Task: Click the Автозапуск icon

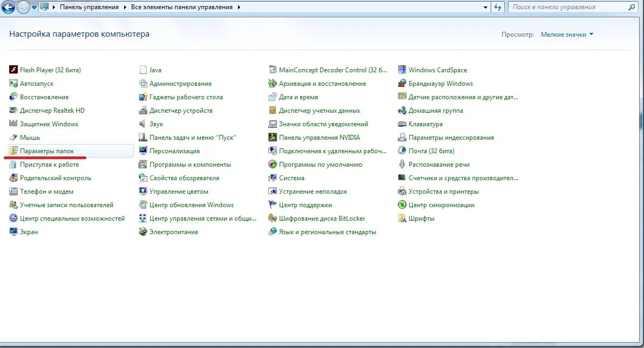Action: pos(13,83)
